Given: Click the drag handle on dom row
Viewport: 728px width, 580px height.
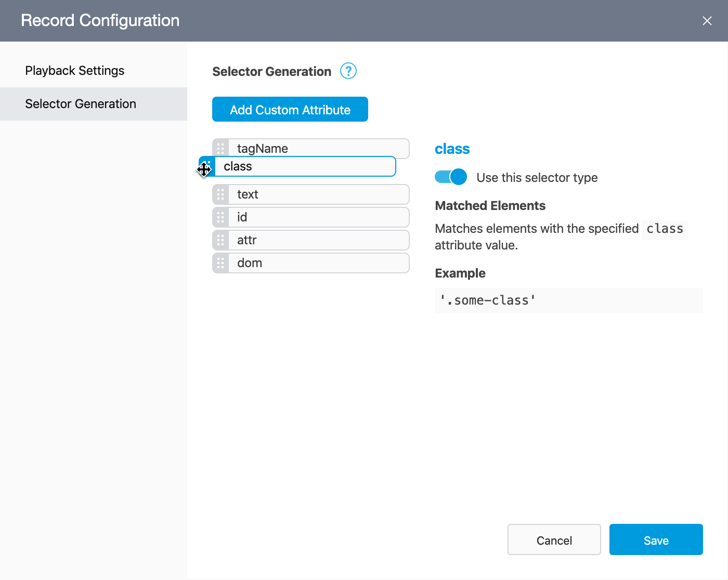Looking at the screenshot, I should pyautogui.click(x=220, y=263).
